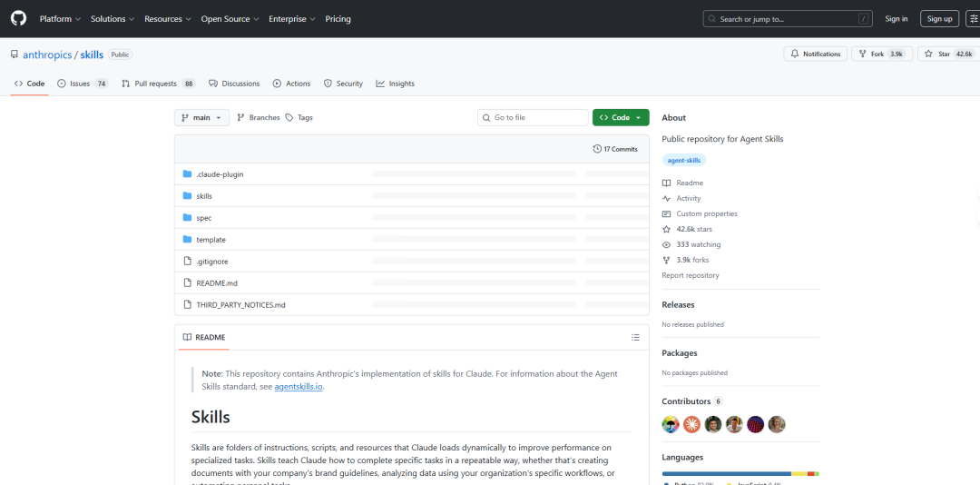Click Report repository link

(x=691, y=275)
